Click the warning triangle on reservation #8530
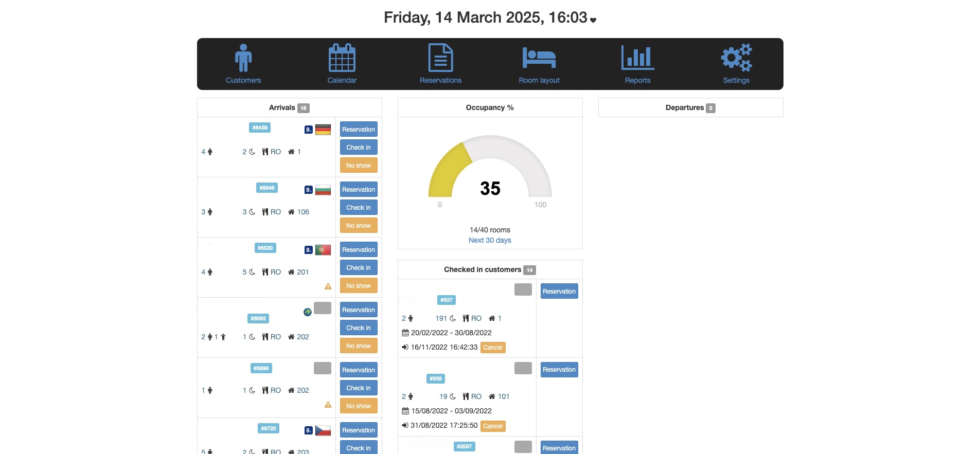 [x=328, y=286]
